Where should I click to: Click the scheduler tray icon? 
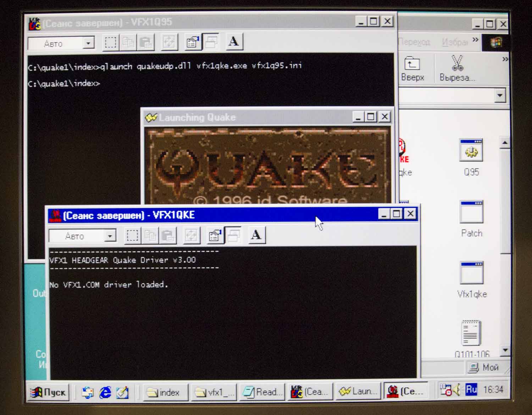pyautogui.click(x=445, y=390)
